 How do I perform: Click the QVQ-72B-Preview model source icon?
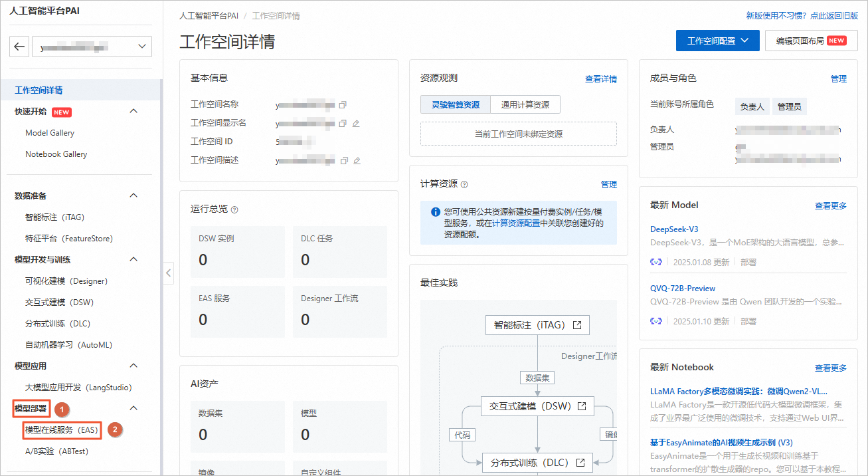(656, 321)
